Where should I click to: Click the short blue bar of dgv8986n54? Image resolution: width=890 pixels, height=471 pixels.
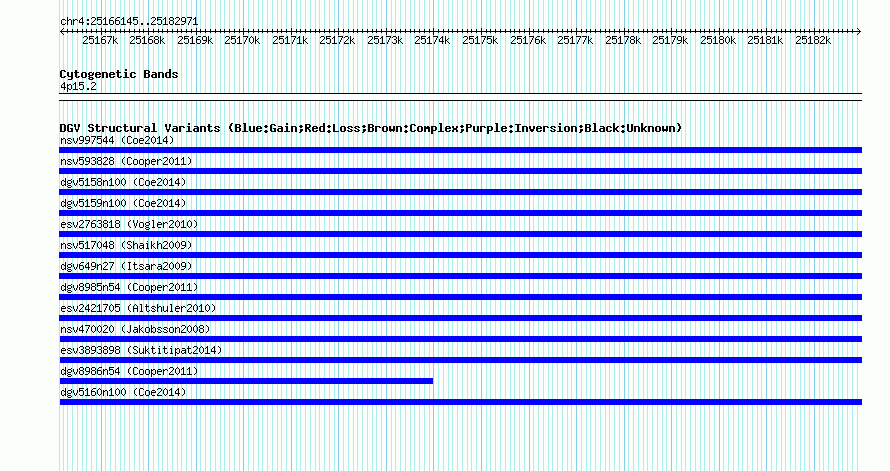(246, 381)
